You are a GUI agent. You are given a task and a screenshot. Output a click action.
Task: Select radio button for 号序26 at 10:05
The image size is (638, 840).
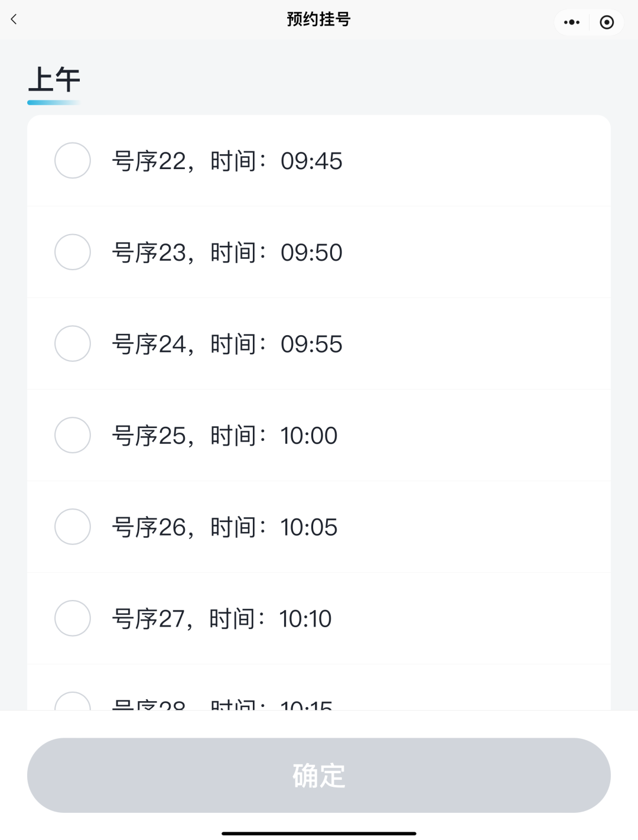click(73, 527)
